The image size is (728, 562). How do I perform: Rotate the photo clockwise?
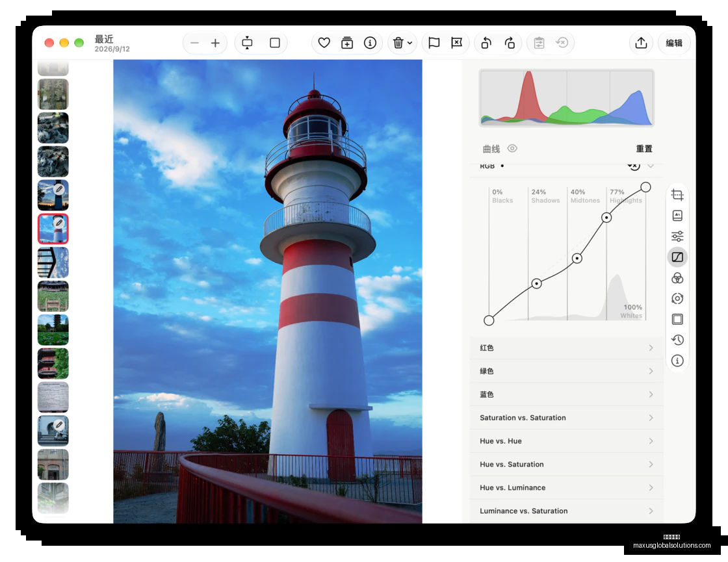[510, 43]
